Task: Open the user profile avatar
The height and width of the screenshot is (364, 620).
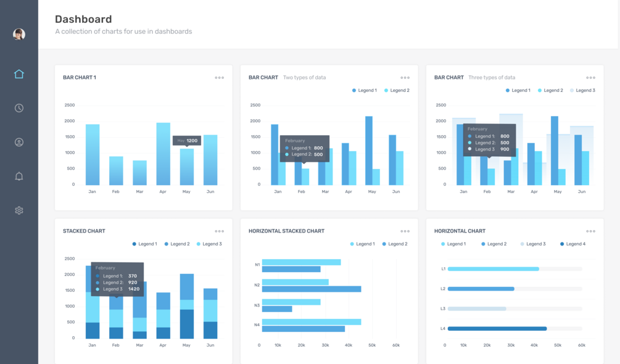Action: click(x=19, y=35)
